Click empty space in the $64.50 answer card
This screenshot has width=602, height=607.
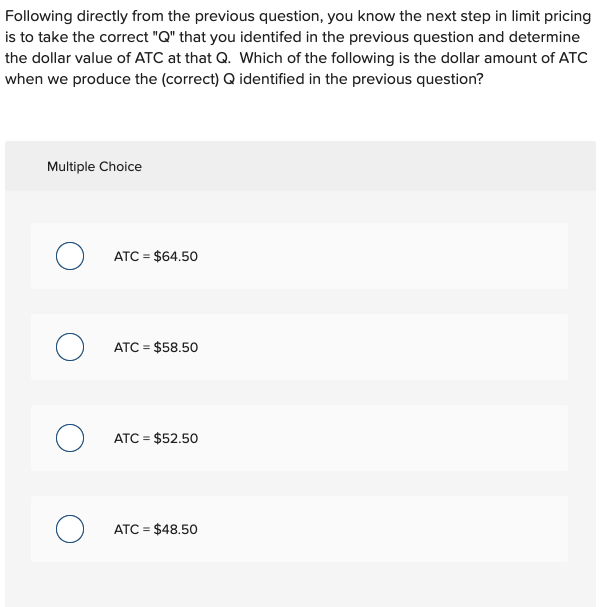pyautogui.click(x=400, y=257)
